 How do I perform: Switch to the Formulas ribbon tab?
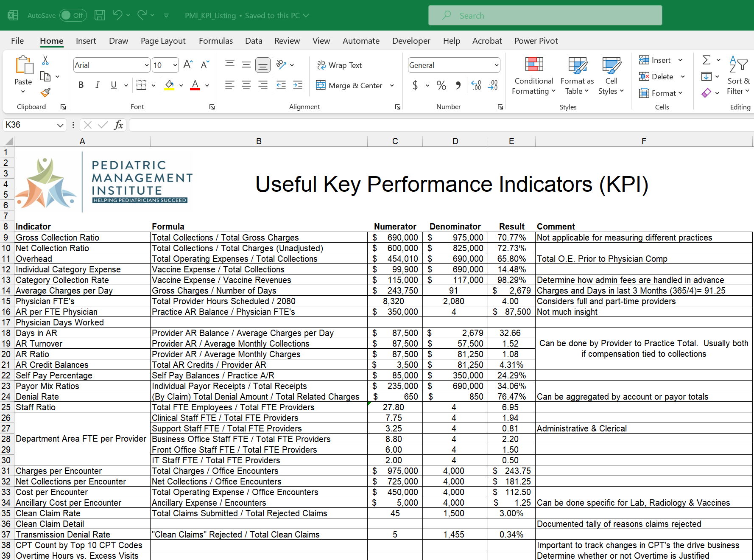point(215,41)
